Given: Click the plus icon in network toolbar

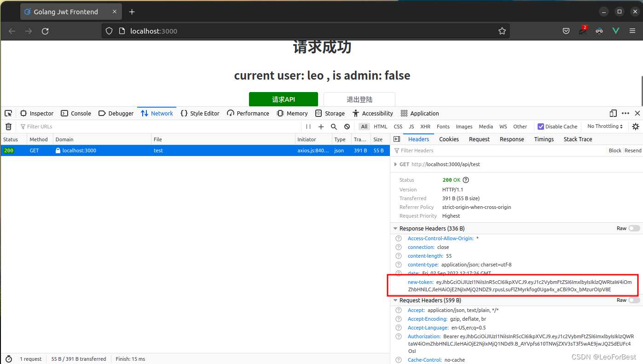Looking at the screenshot, I should (x=321, y=127).
